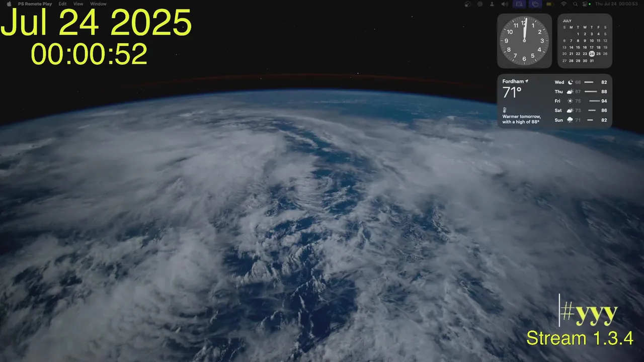
Task: Click the menu bar date and time
Action: [x=616, y=4]
